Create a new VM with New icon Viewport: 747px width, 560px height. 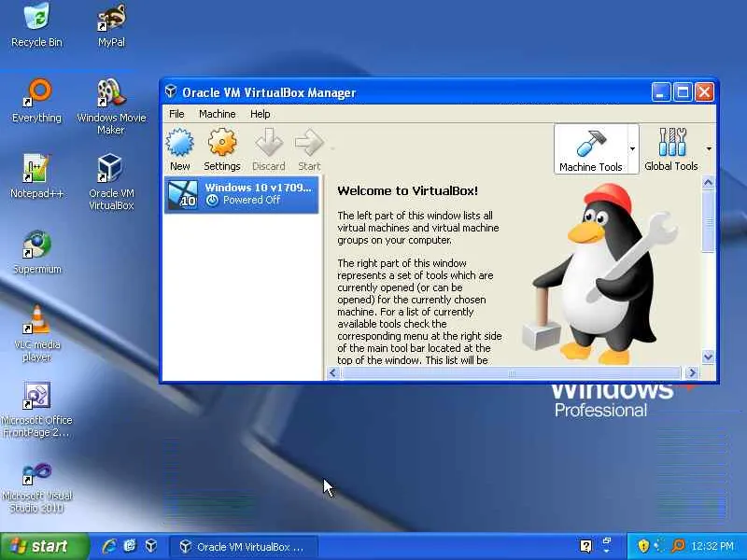[179, 149]
